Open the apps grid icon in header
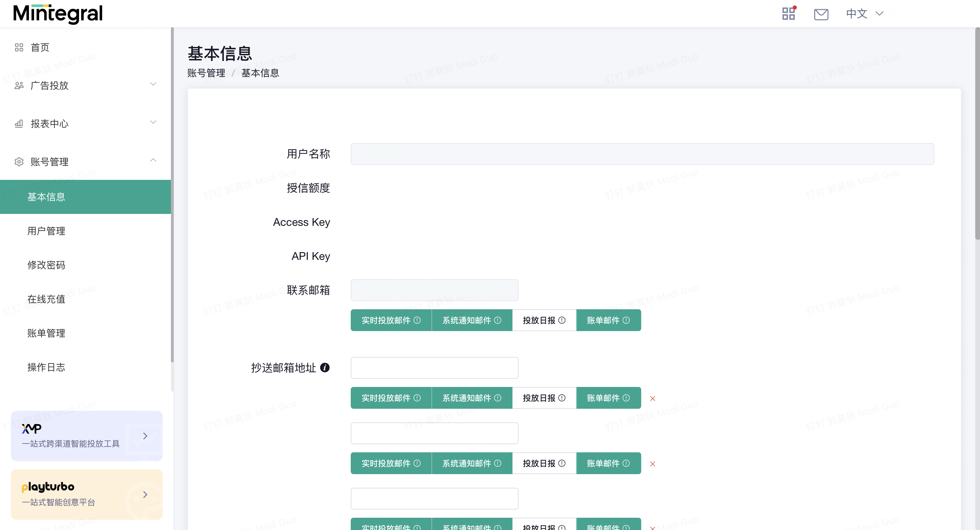 789,14
